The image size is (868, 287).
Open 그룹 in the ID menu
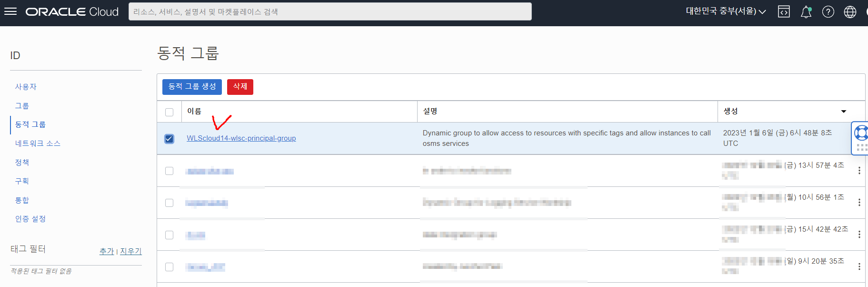pyautogui.click(x=22, y=106)
